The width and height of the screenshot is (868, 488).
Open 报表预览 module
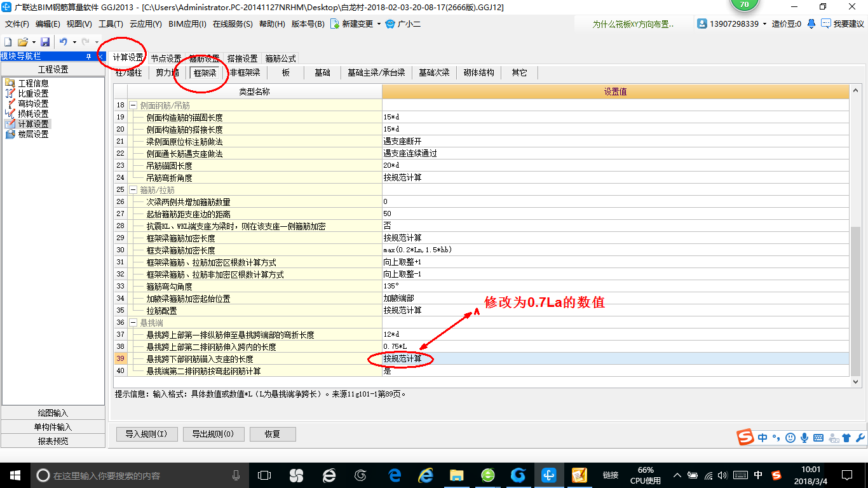[x=53, y=441]
